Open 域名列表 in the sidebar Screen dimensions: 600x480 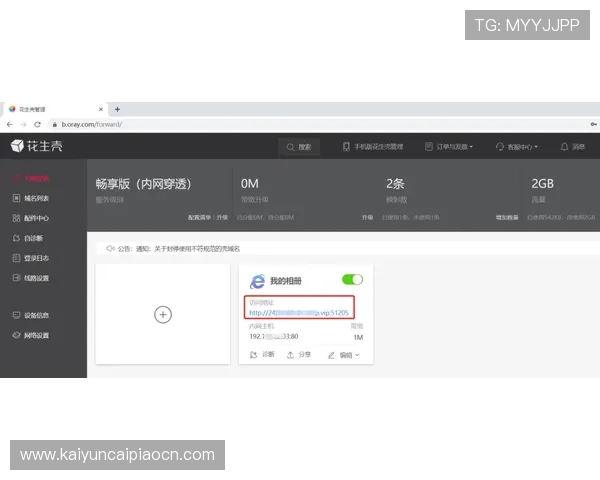click(x=31, y=198)
